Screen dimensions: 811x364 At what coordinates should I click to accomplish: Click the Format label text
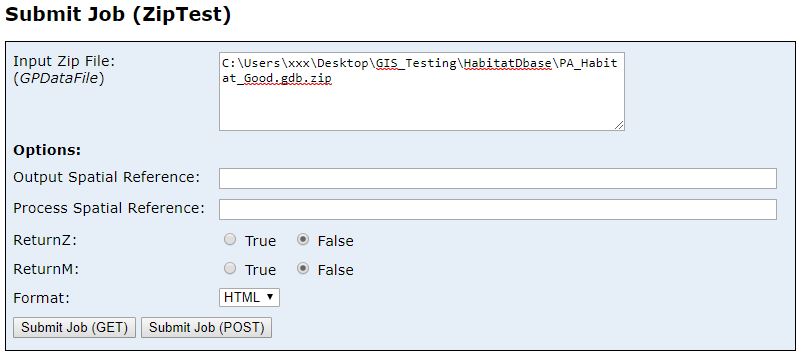tap(41, 298)
